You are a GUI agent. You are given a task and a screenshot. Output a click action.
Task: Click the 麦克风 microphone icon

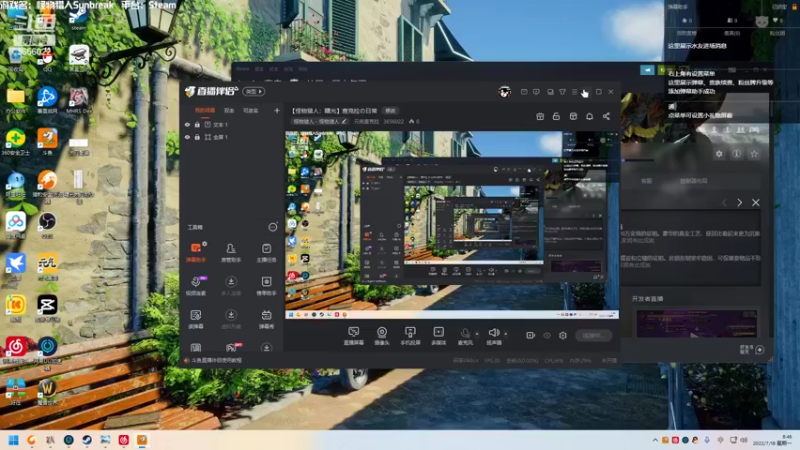coord(465,333)
